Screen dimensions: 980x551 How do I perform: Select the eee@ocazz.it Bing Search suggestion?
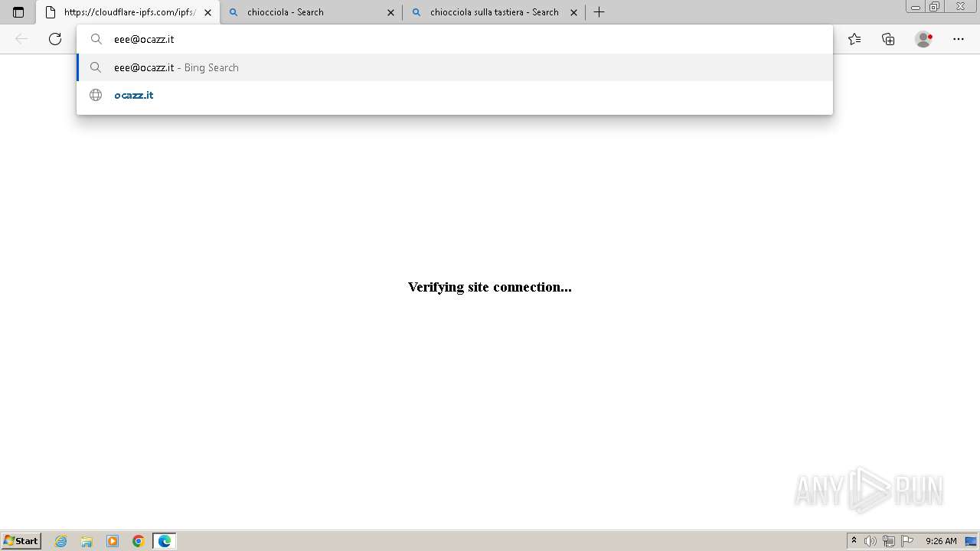pyautogui.click(x=455, y=67)
